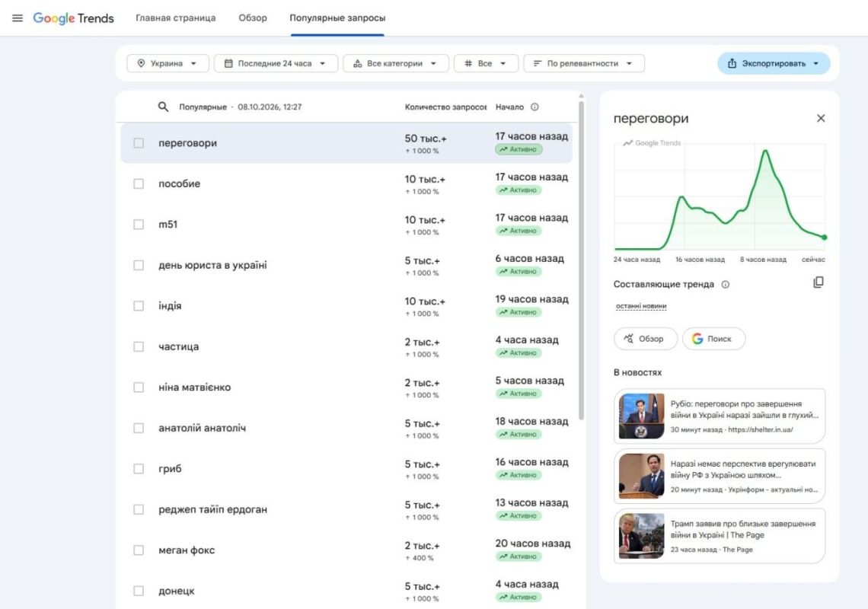
Task: Open the донецк trend row
Action: (x=346, y=591)
